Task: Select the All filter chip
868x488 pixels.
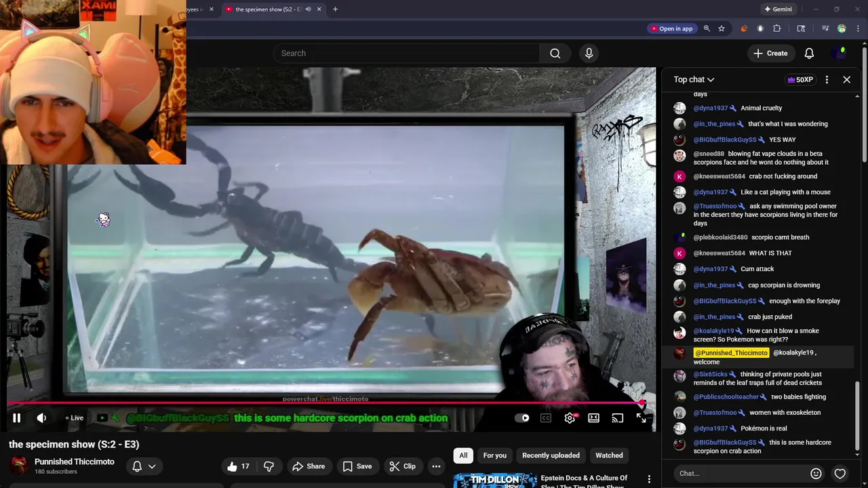Action: [463, 455]
